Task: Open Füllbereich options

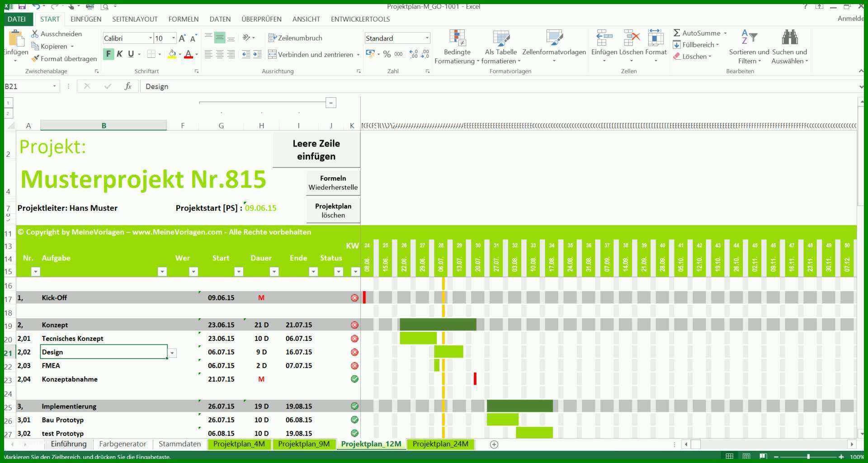Action: point(695,45)
